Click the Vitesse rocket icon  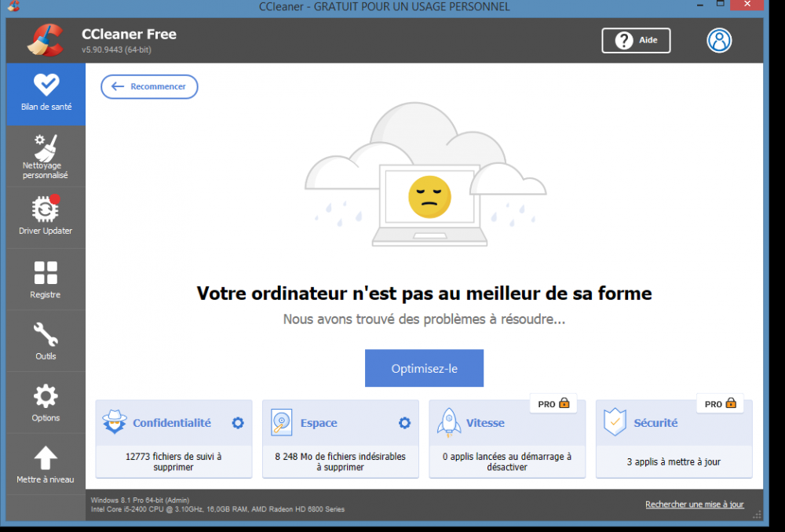click(x=449, y=422)
